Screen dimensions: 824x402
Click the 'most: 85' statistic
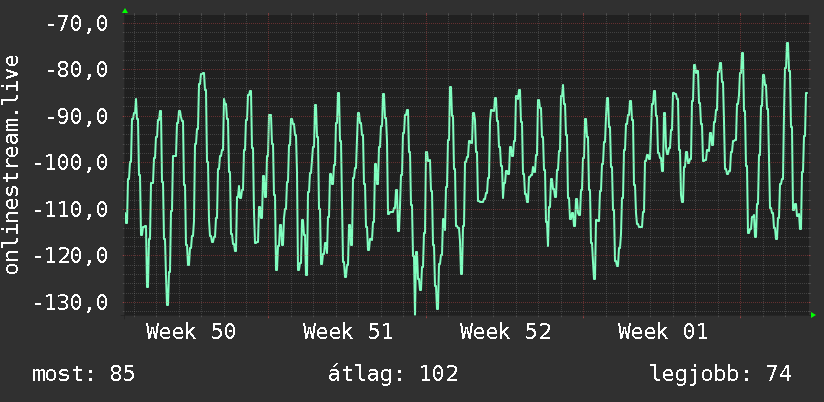click(84, 374)
